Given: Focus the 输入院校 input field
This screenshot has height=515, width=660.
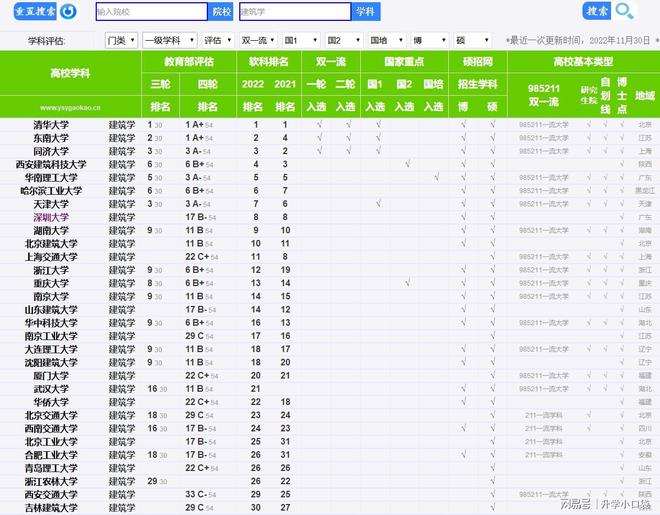Looking at the screenshot, I should pyautogui.click(x=152, y=12).
